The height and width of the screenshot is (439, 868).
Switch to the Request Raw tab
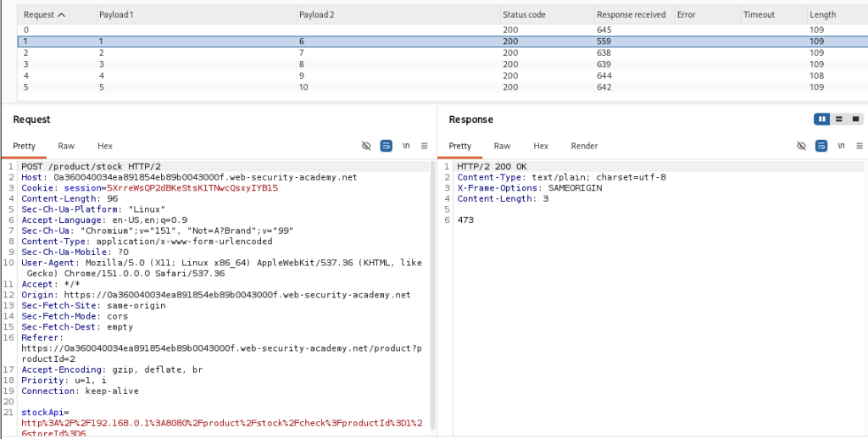point(66,146)
